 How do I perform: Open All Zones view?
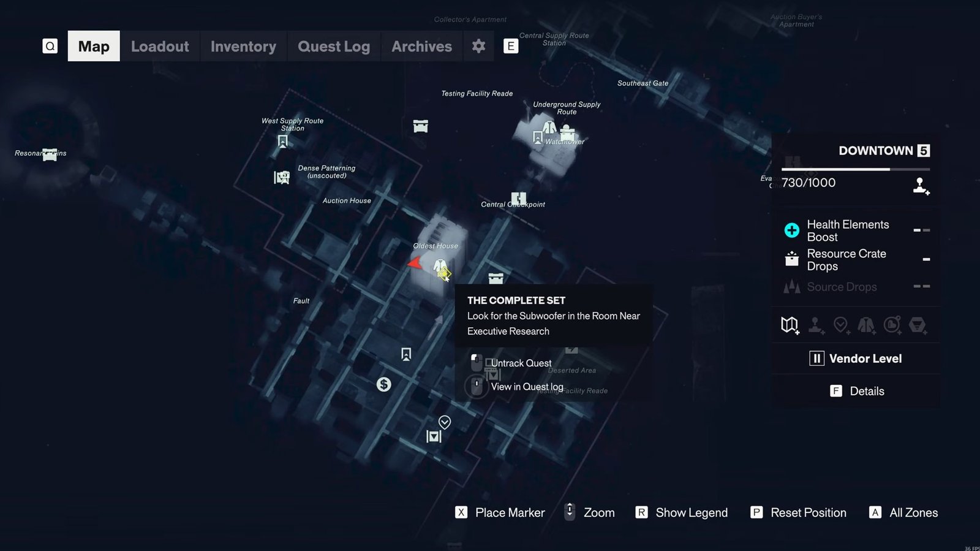pos(903,512)
